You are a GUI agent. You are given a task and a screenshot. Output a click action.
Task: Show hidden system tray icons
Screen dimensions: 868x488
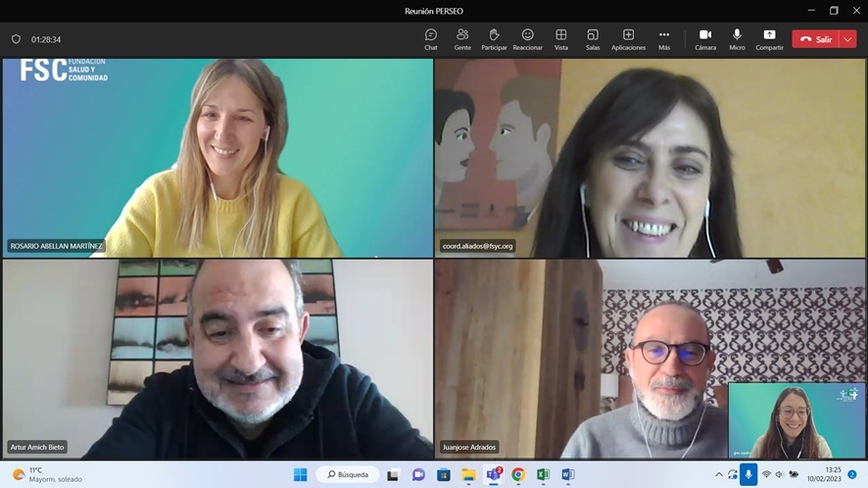point(718,474)
